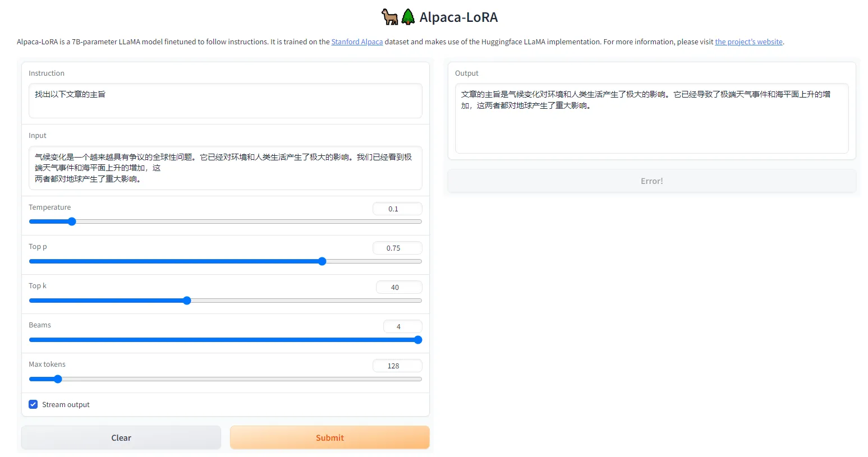Click the Clear button

(121, 437)
